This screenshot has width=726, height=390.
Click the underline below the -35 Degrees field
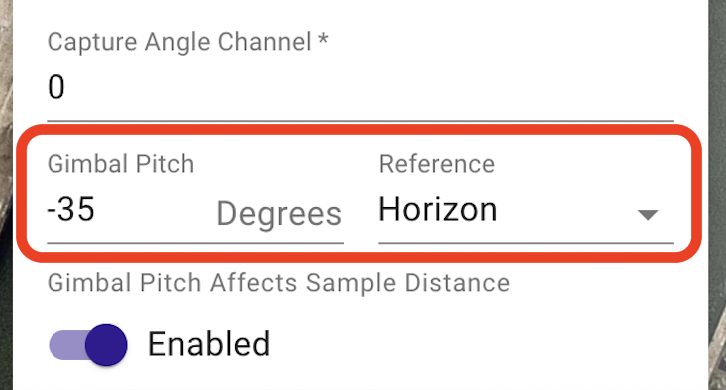(195, 242)
